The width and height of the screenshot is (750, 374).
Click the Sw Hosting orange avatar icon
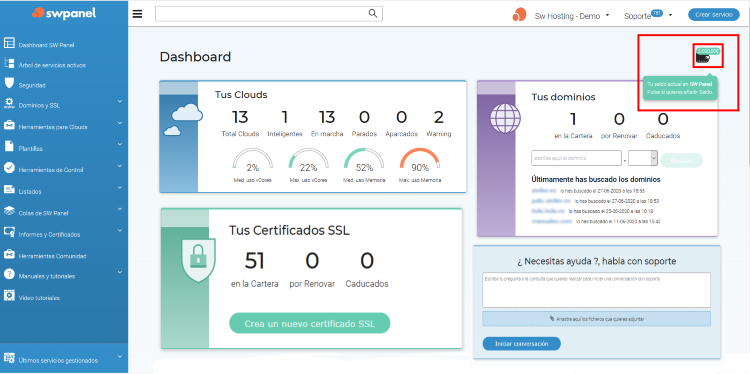point(519,15)
